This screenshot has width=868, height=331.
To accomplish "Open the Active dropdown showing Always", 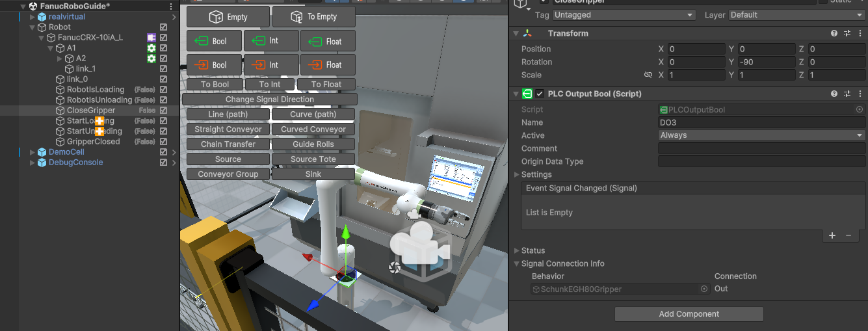I will pos(761,135).
